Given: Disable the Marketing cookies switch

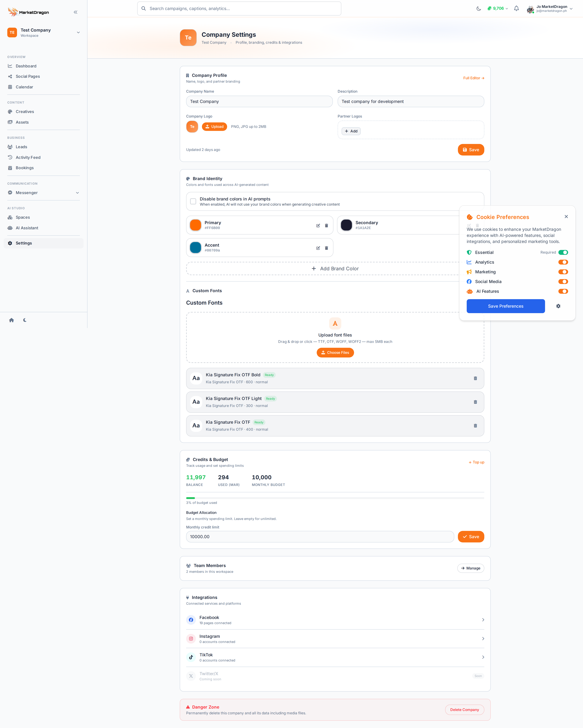Looking at the screenshot, I should tap(563, 272).
